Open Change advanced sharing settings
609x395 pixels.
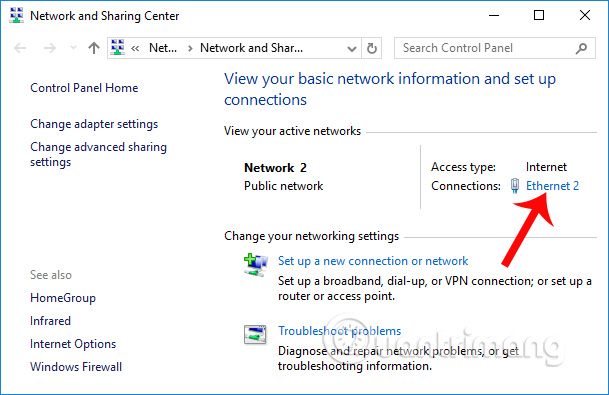pos(98,154)
